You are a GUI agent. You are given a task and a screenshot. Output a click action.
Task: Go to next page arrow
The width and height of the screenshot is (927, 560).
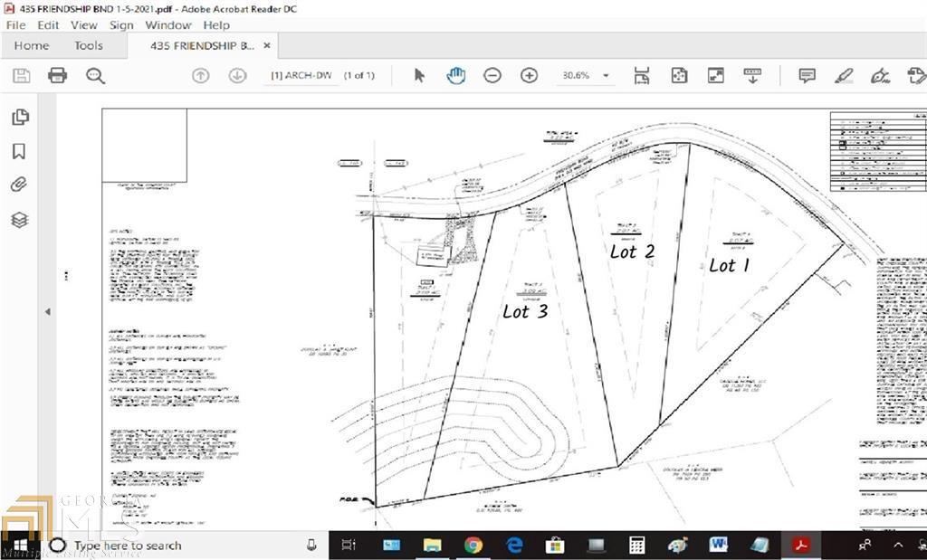pyautogui.click(x=238, y=76)
